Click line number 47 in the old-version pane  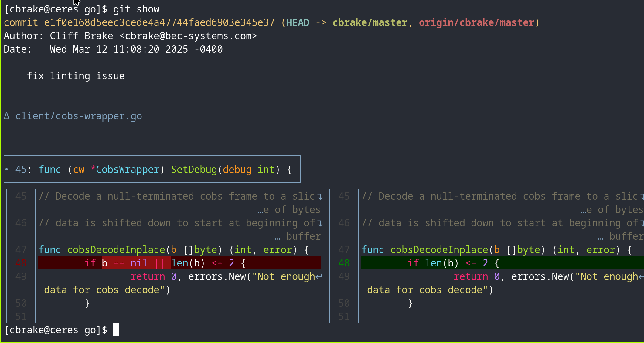point(21,250)
